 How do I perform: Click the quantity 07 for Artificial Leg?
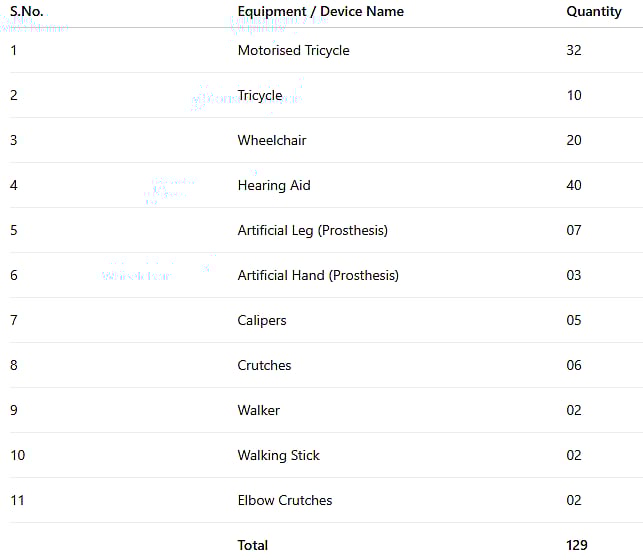pyautogui.click(x=573, y=230)
